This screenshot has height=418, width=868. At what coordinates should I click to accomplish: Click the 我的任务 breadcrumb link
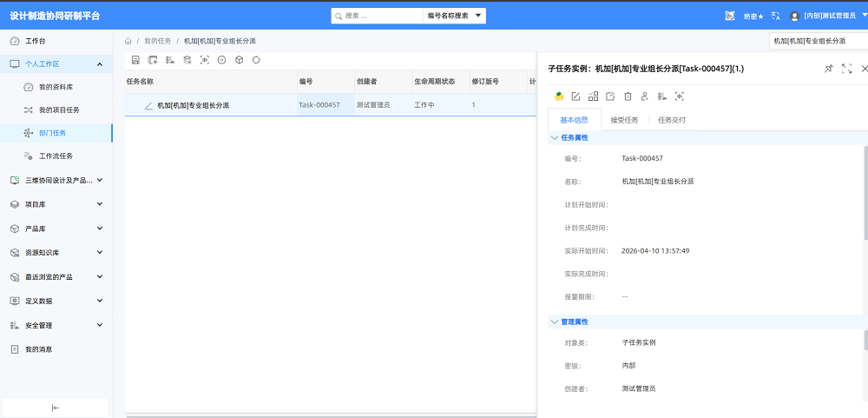[158, 41]
